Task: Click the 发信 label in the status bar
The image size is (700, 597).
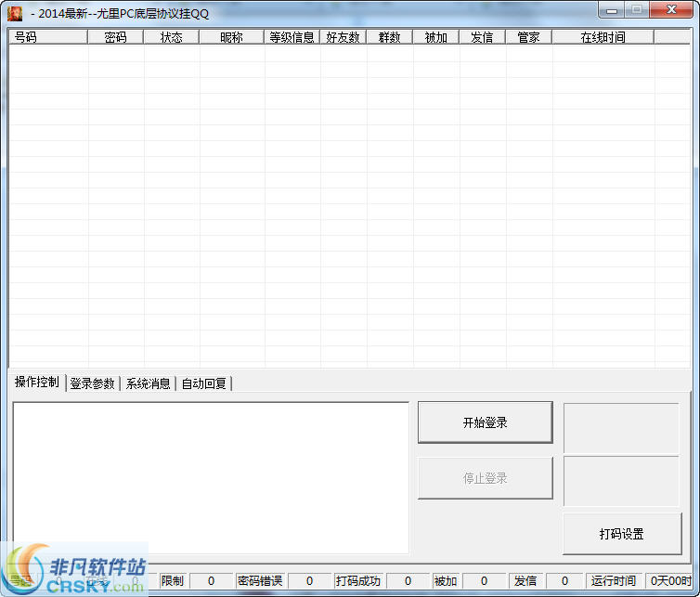Action: 525,581
